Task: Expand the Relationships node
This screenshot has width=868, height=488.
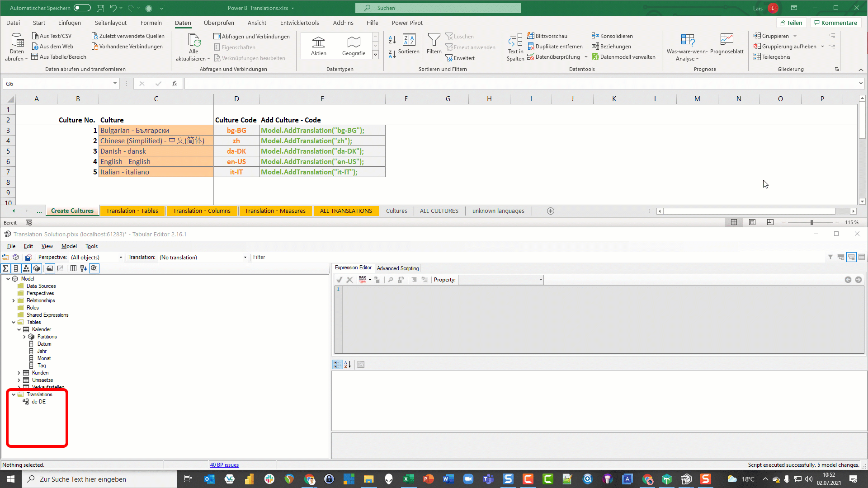Action: point(14,300)
